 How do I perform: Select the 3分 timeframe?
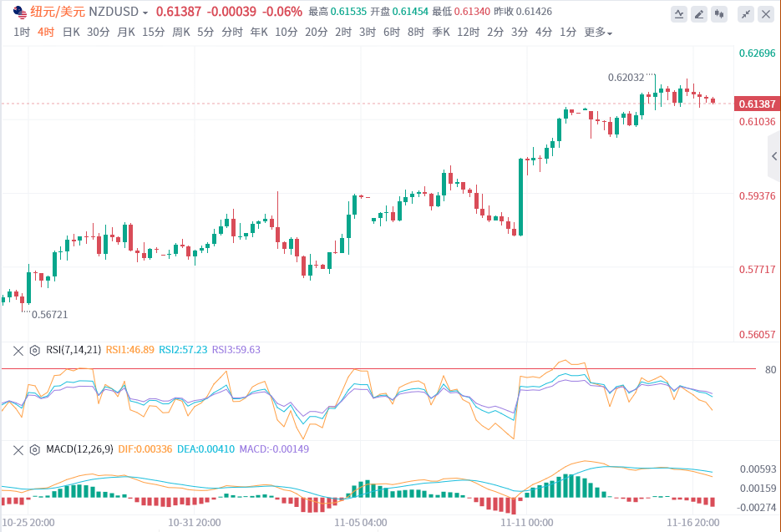[x=520, y=33]
